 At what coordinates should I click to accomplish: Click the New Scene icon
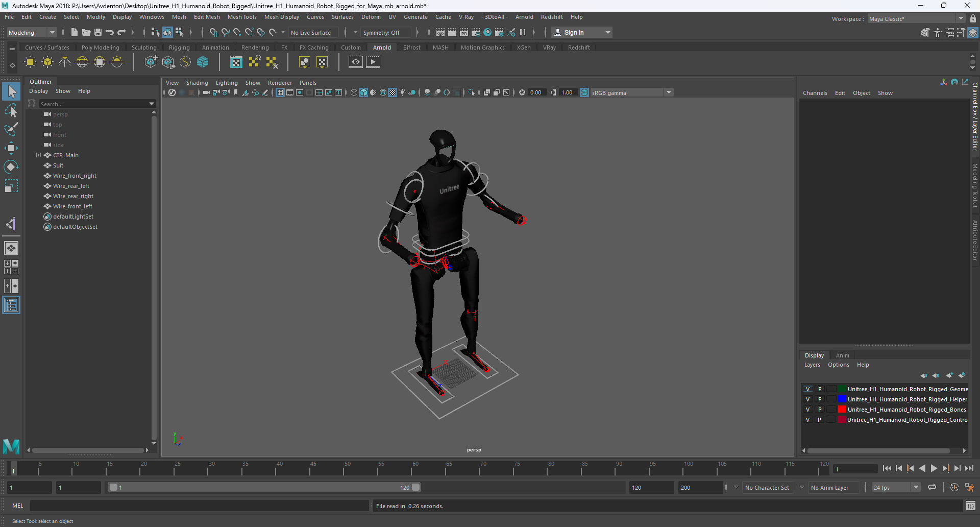click(x=74, y=32)
